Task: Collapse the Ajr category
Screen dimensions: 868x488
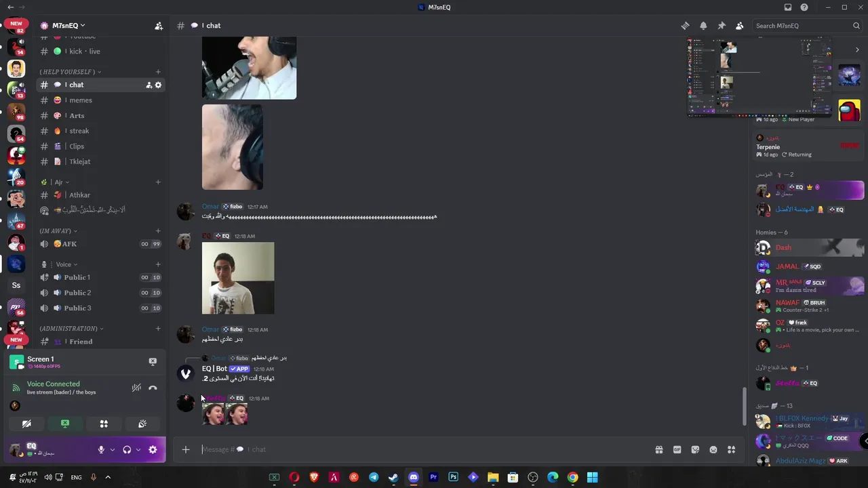Action: point(55,182)
